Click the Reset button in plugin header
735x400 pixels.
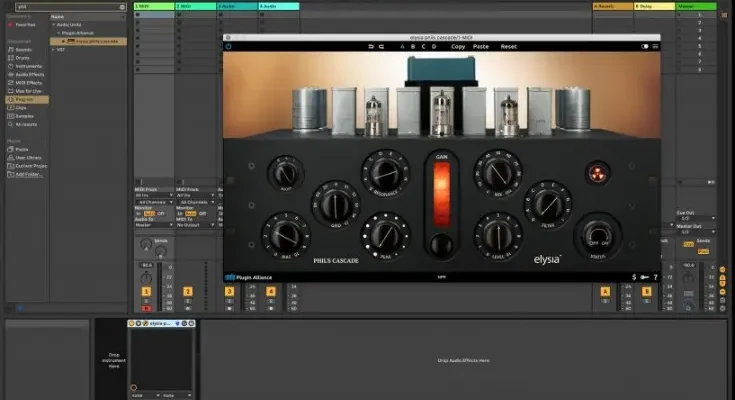click(509, 46)
